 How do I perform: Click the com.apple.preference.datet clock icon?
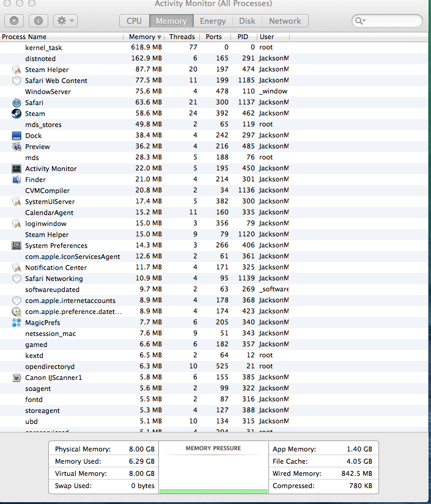click(17, 312)
